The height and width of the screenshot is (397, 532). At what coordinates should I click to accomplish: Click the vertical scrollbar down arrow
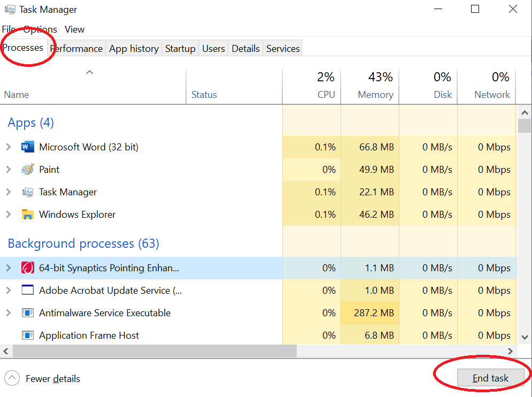pyautogui.click(x=525, y=337)
